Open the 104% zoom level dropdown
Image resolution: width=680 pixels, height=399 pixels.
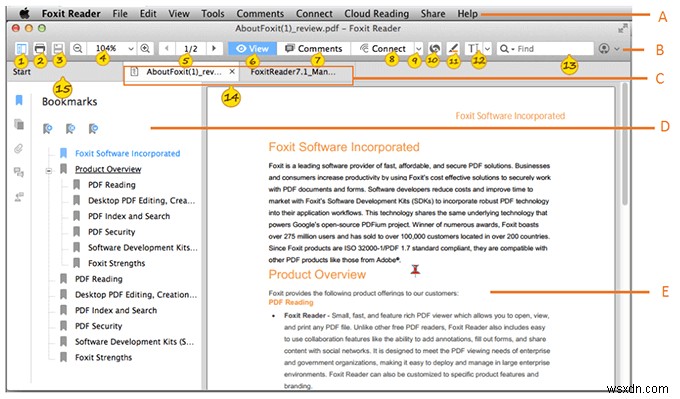[131, 49]
